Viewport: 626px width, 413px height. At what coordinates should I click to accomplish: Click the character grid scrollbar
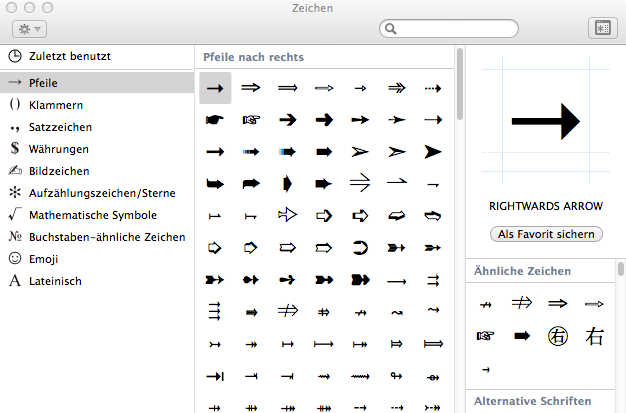460,84
